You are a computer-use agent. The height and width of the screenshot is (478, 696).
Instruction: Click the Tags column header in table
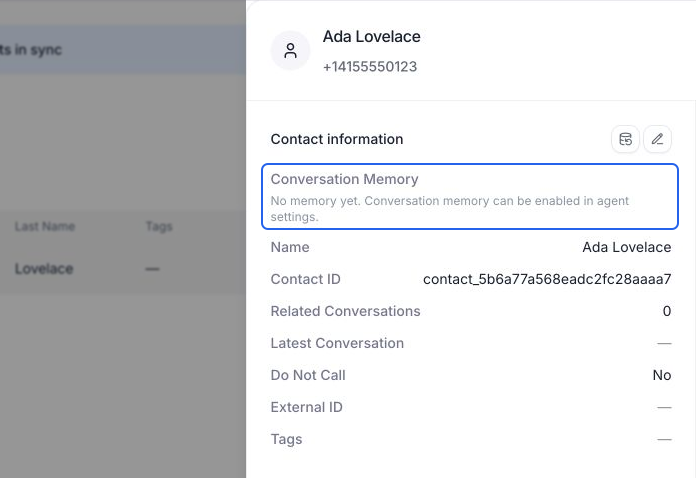[x=159, y=226]
